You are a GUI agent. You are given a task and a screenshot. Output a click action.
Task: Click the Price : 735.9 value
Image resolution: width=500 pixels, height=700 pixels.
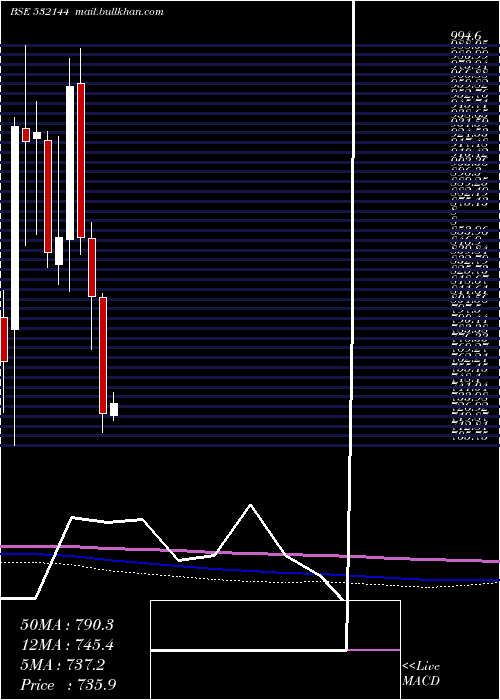[x=68, y=685]
